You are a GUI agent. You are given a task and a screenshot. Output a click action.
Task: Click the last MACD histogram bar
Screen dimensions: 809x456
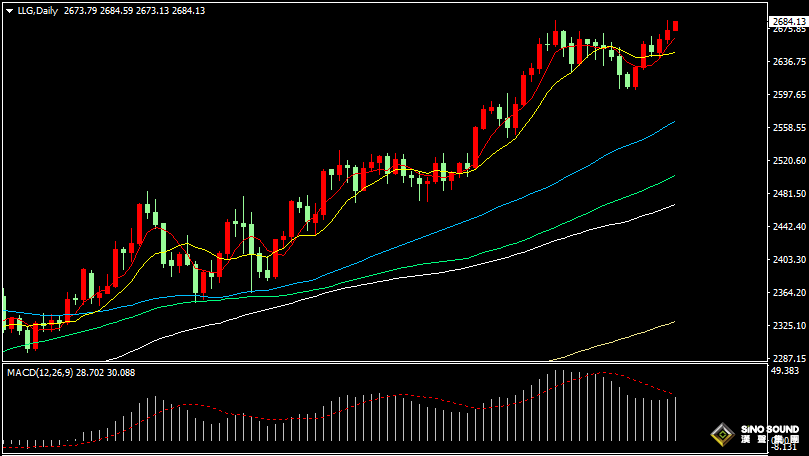677,418
